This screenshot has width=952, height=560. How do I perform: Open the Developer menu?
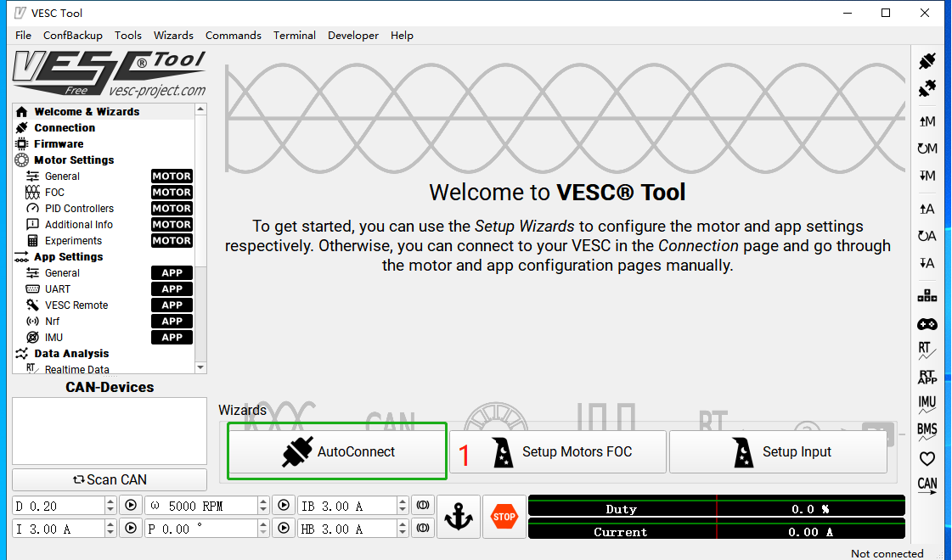353,35
